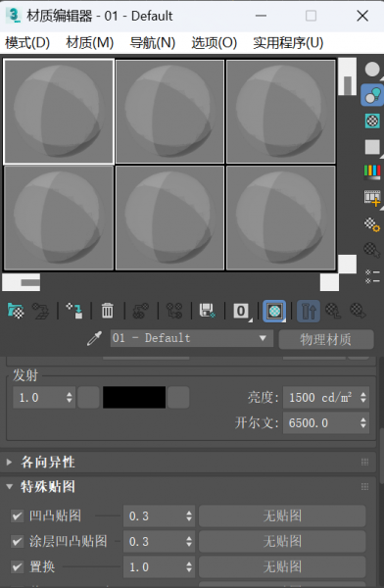Click the Video Color Check icon

tap(372, 172)
